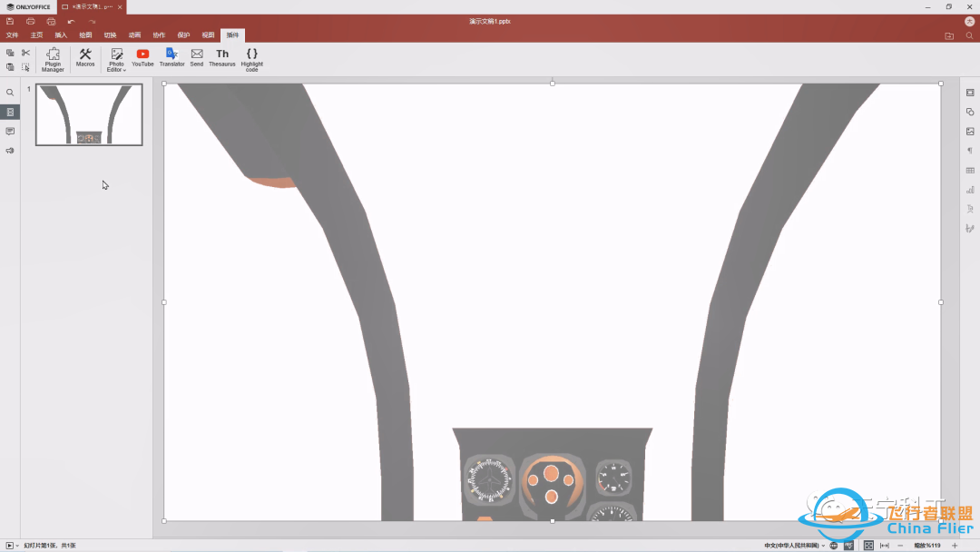The width and height of the screenshot is (980, 552).
Task: Open the 文件 menu tab
Action: pos(13,35)
